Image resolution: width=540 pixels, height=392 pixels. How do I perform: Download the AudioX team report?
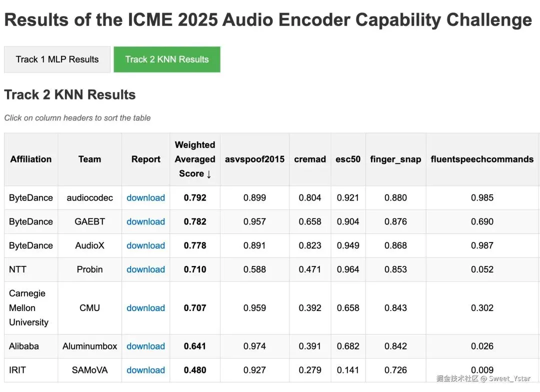coord(145,245)
